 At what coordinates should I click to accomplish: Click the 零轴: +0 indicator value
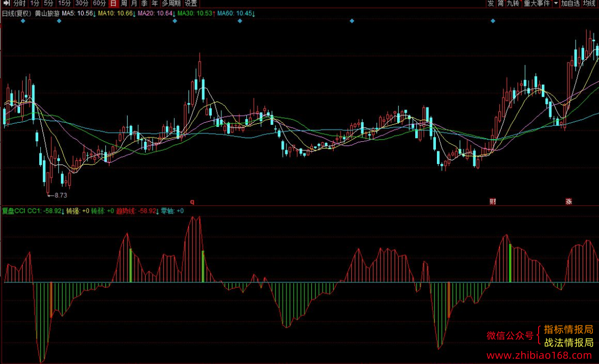(x=172, y=211)
